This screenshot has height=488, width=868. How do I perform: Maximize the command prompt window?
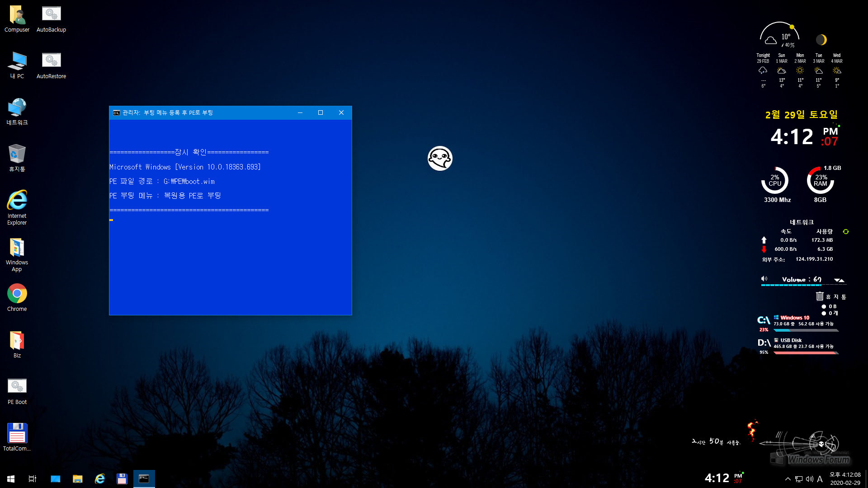pyautogui.click(x=321, y=113)
